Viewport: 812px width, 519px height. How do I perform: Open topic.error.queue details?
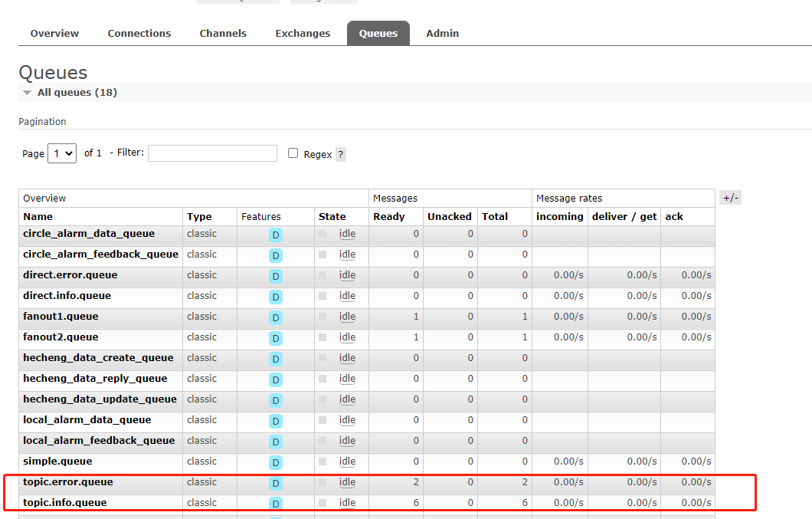click(68, 482)
